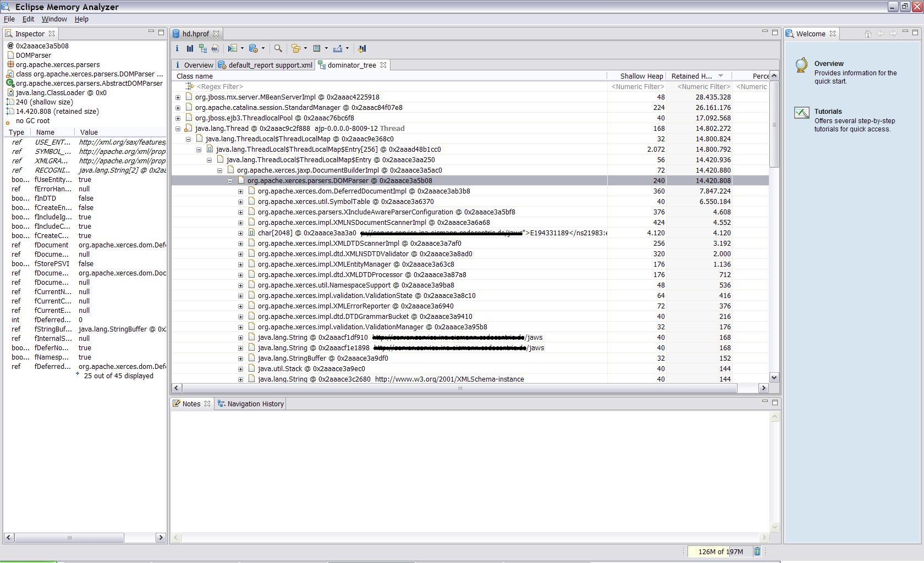This screenshot has height=563, width=924.
Task: Open the histogram toolbar icon
Action: click(x=190, y=48)
